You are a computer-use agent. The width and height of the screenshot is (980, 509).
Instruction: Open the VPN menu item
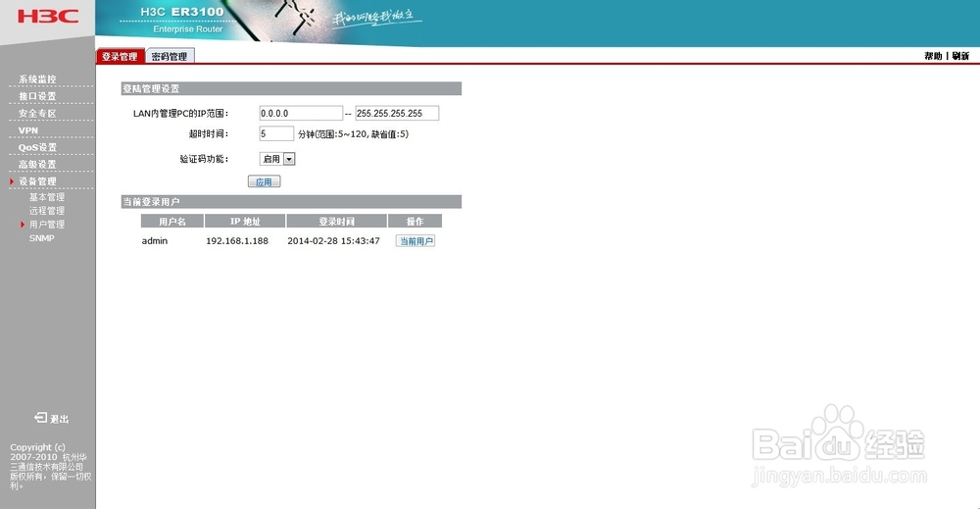[x=28, y=130]
